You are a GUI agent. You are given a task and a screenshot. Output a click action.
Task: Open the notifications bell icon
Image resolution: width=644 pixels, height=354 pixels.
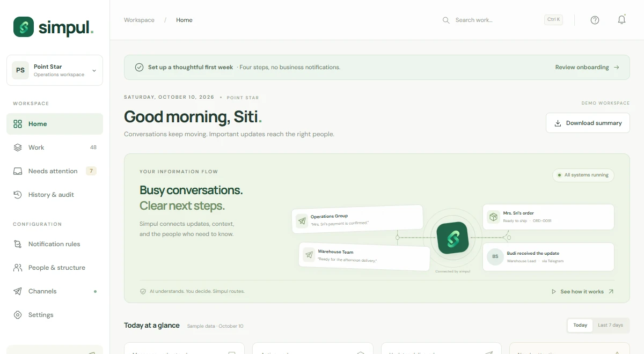[621, 20]
